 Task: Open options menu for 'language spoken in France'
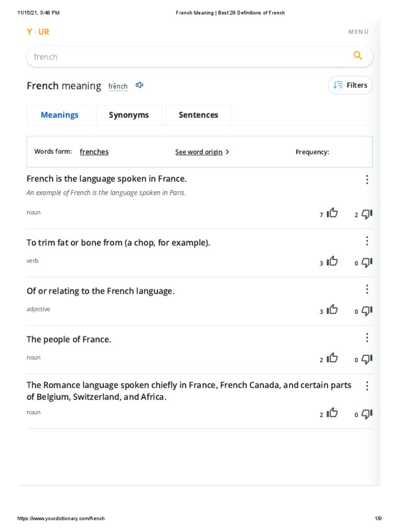pyautogui.click(x=367, y=180)
